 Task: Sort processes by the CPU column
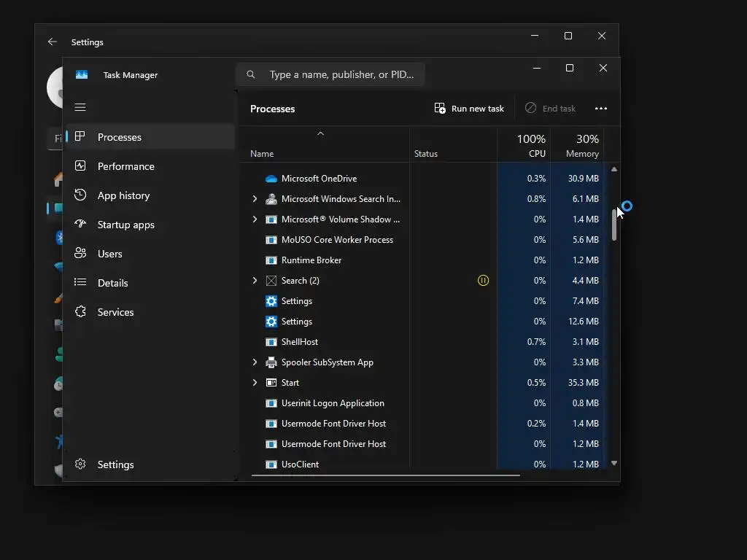pos(524,145)
